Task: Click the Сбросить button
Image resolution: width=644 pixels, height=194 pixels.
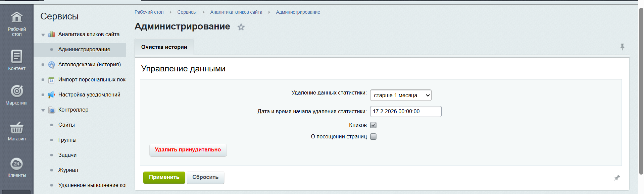Action: coord(205,177)
